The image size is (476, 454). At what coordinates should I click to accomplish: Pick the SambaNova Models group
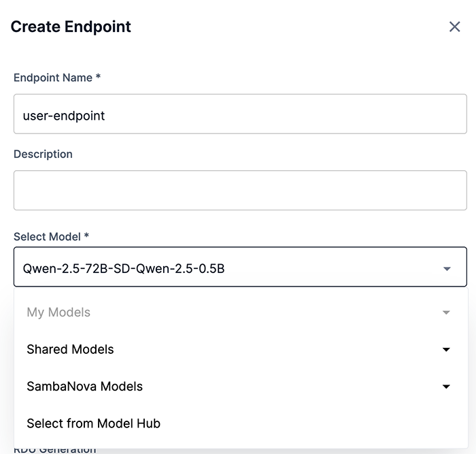(x=84, y=386)
